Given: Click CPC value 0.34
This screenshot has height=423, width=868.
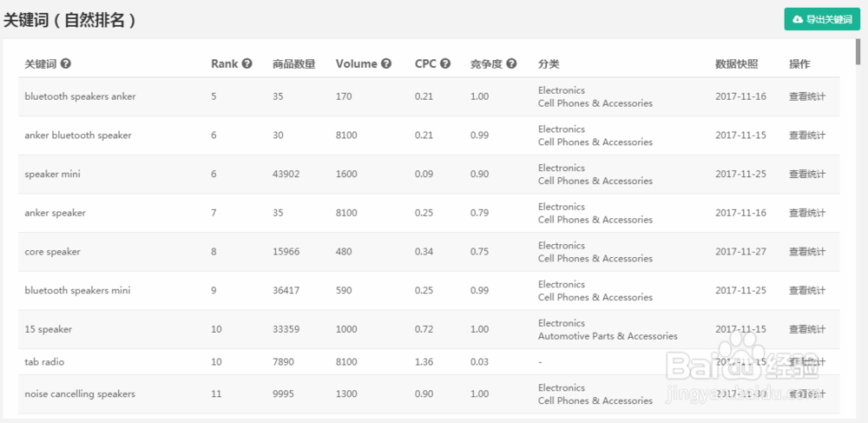Looking at the screenshot, I should coord(424,251).
